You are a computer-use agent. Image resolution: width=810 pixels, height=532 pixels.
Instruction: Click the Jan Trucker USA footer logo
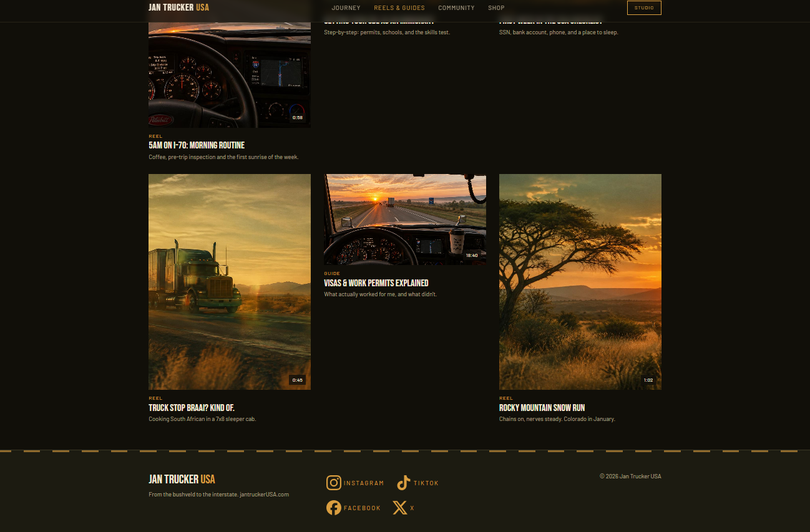[x=182, y=479]
